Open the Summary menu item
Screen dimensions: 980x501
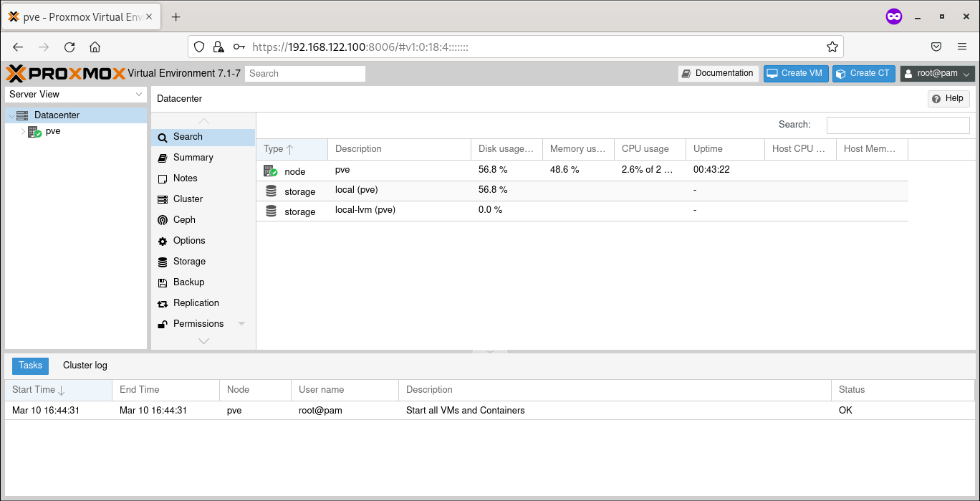click(x=203, y=158)
